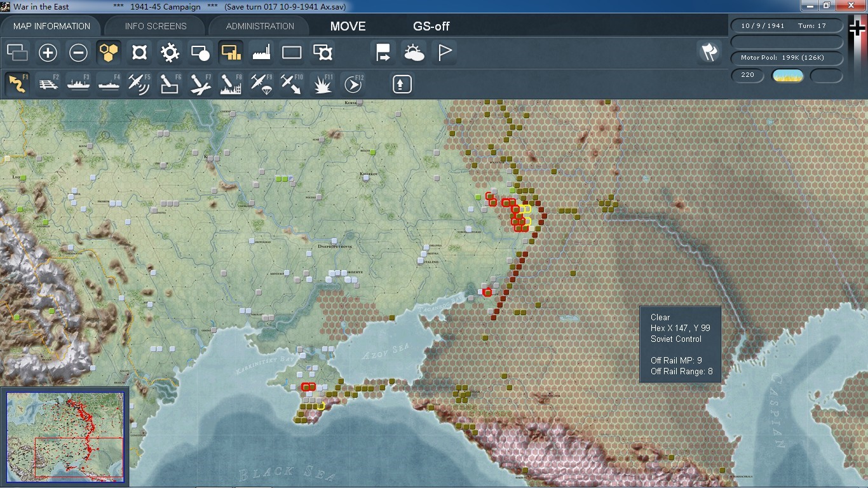Click the rectangle-with-gear icon

(322, 52)
